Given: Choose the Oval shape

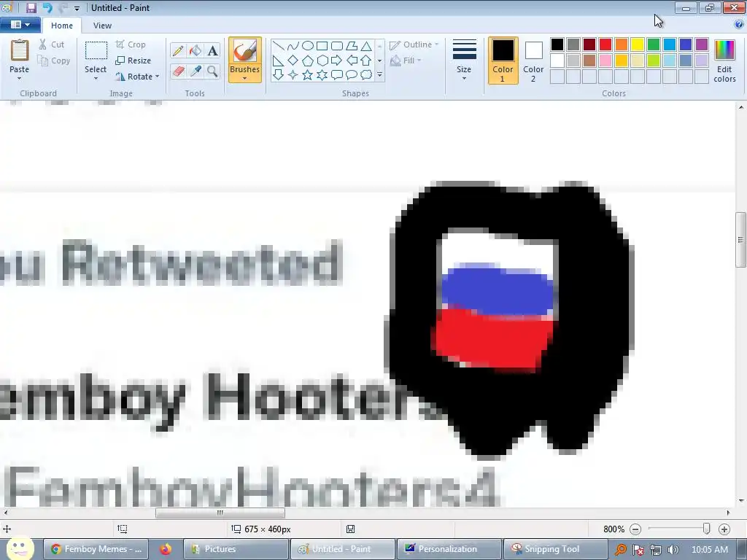Looking at the screenshot, I should coord(308,46).
